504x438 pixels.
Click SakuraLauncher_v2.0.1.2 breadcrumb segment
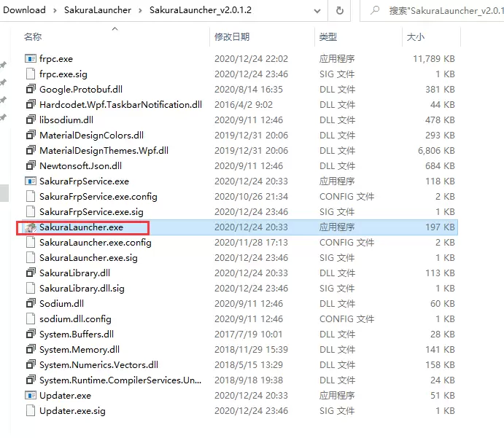201,10
